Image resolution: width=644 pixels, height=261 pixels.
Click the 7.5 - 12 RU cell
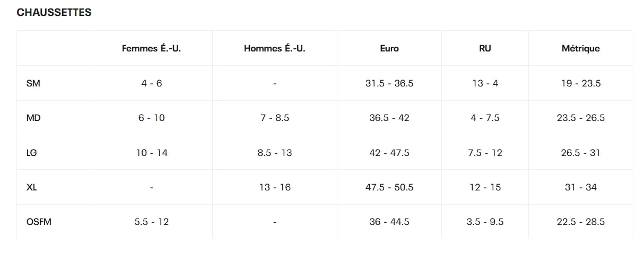[x=485, y=153]
